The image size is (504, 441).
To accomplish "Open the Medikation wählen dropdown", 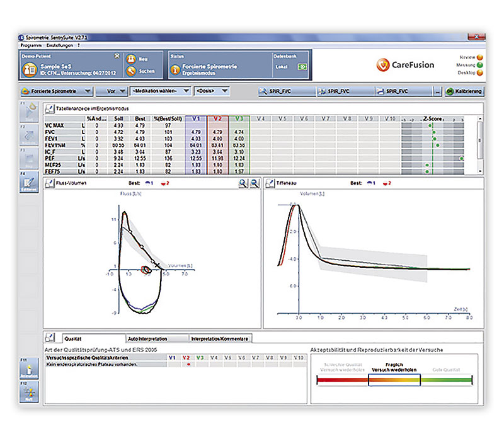I will (x=160, y=91).
